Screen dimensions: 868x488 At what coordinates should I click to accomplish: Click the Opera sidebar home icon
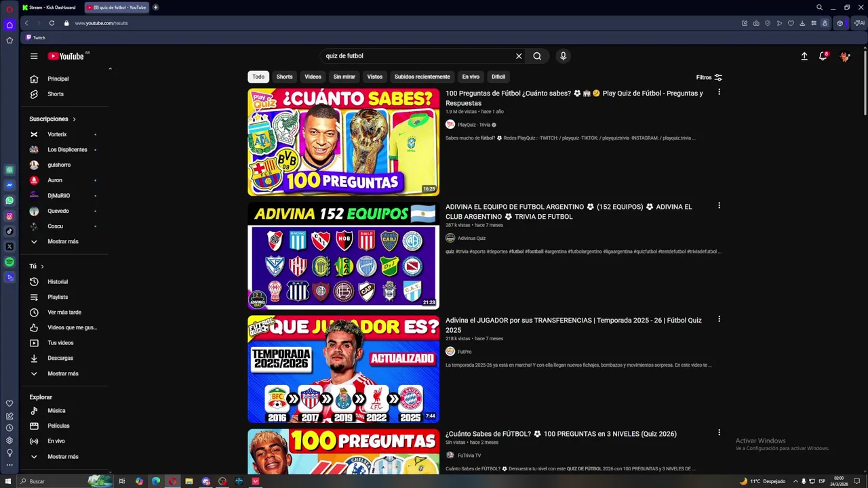click(x=9, y=25)
